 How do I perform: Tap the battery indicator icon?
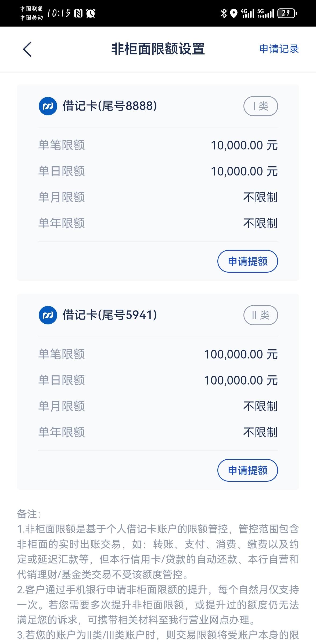(x=287, y=13)
